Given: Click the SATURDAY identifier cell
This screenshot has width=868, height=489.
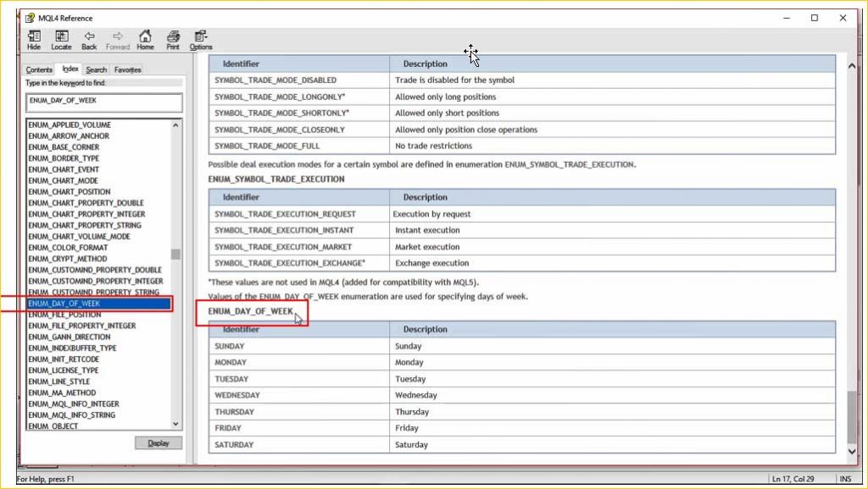Looking at the screenshot, I should tap(299, 445).
